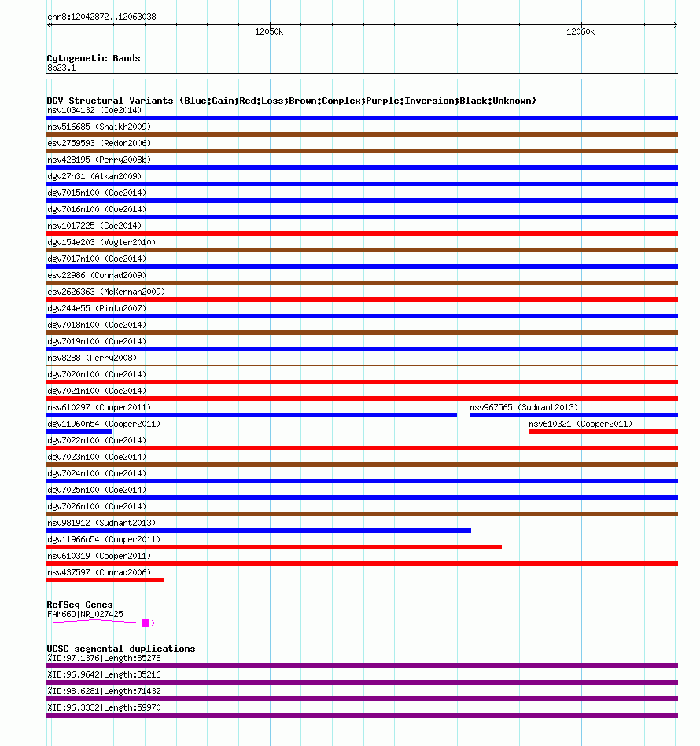
Task: Select the dgv7019n100 (Coe2014) label
Action: click(97, 341)
